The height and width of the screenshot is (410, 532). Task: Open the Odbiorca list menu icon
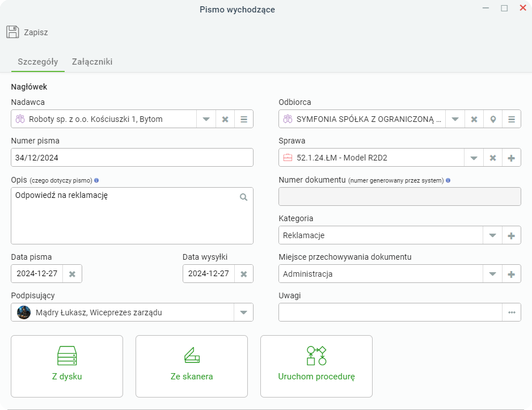(x=512, y=119)
